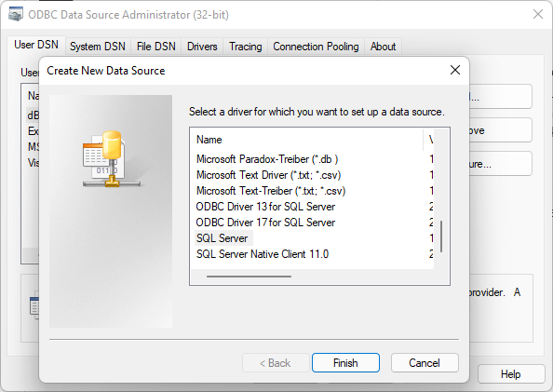Click Cancel in the wizard dialog

point(425,363)
